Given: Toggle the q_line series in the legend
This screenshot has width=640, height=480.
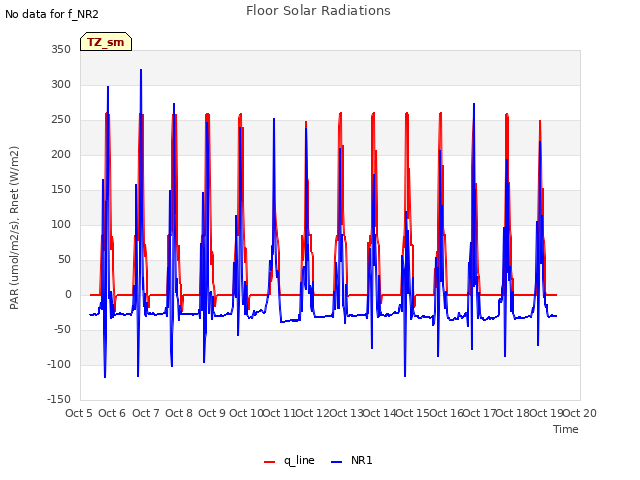Looking at the screenshot, I should [289, 460].
